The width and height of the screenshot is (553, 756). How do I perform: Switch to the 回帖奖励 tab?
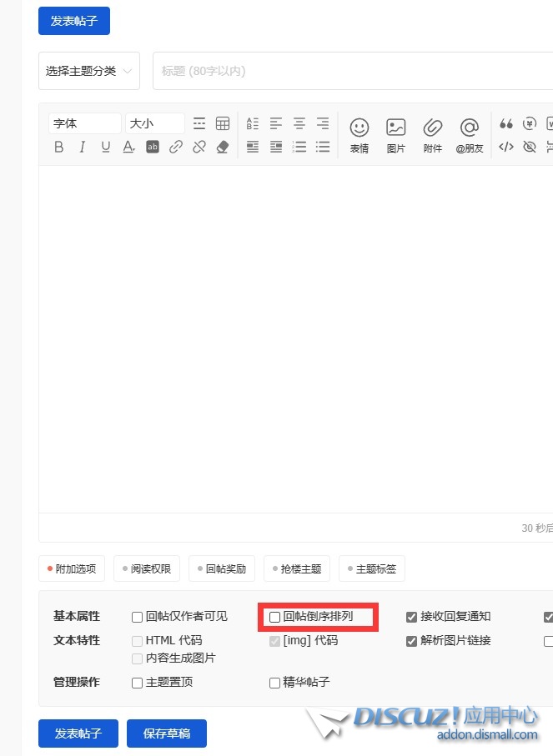click(x=222, y=569)
